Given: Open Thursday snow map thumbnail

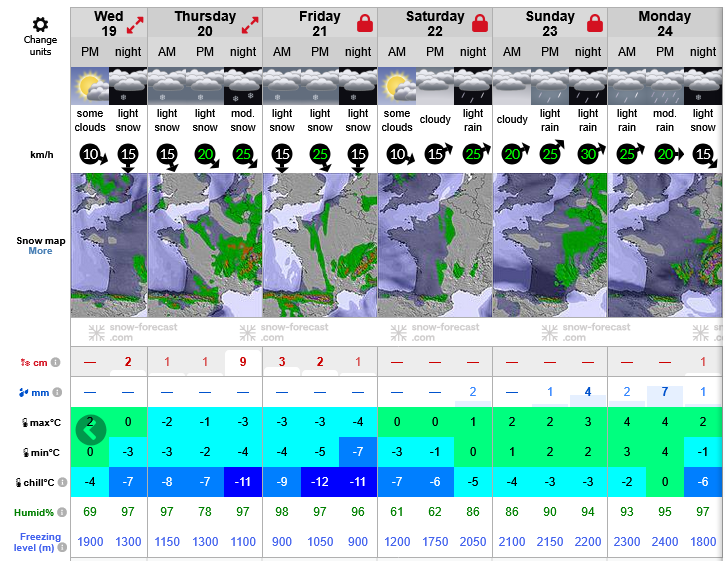Looking at the screenshot, I should [x=205, y=245].
